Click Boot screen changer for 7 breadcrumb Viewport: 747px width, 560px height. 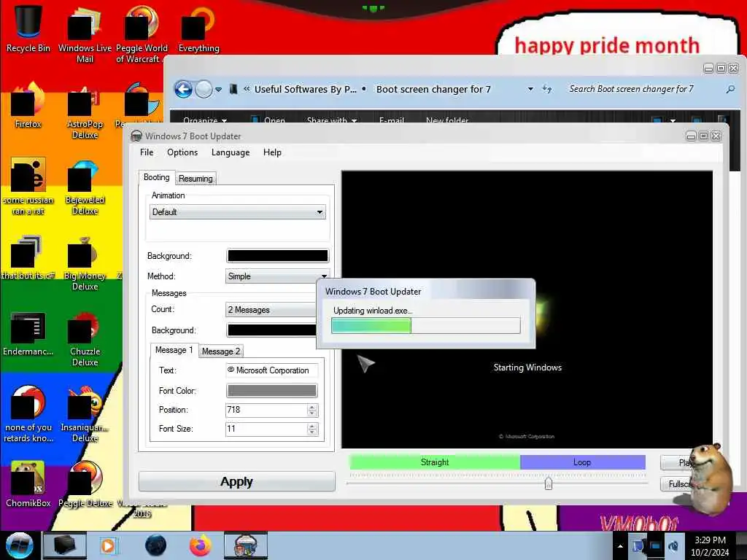[x=433, y=89]
